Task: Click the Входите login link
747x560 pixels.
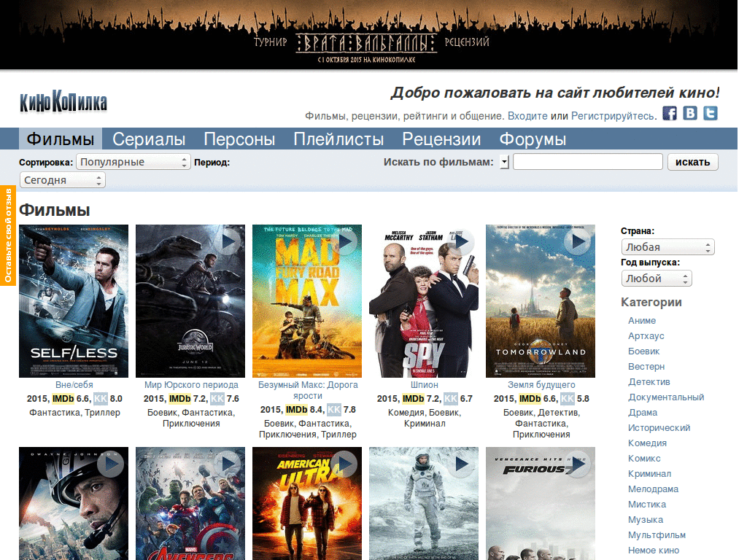Action: (x=527, y=116)
